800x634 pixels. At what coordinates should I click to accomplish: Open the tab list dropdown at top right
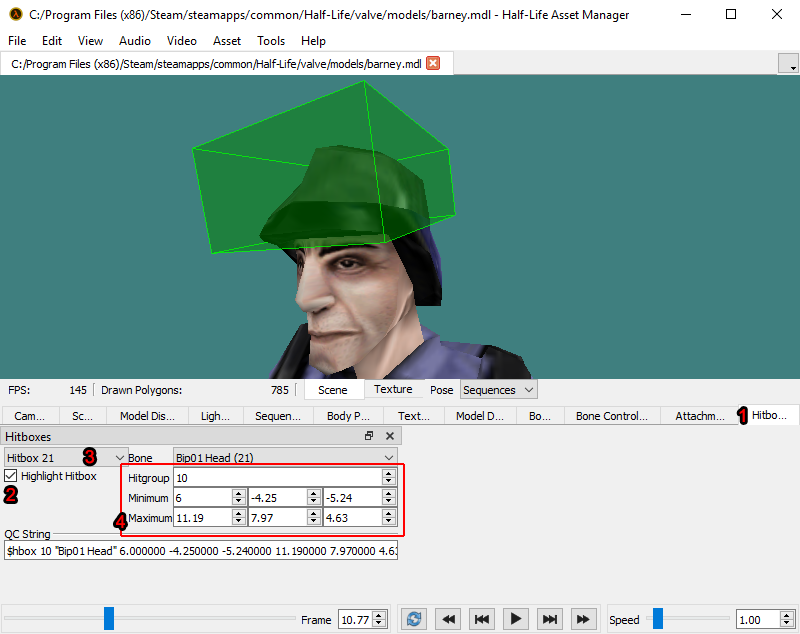788,64
